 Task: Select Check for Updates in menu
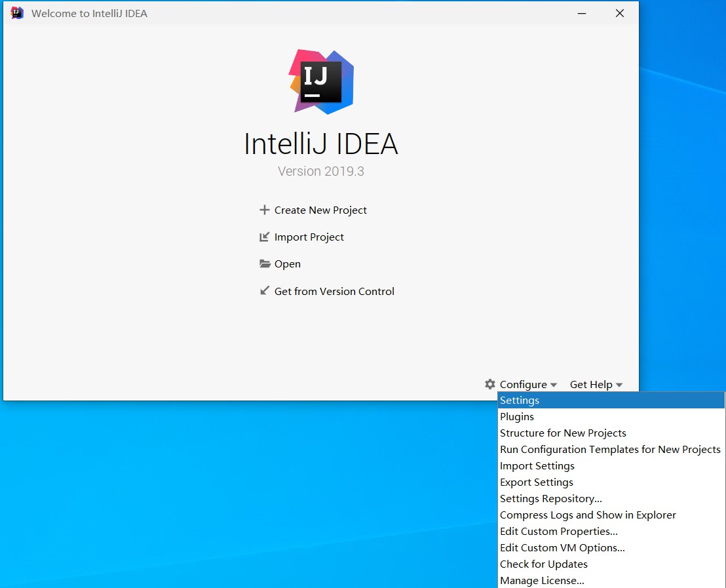[544, 564]
